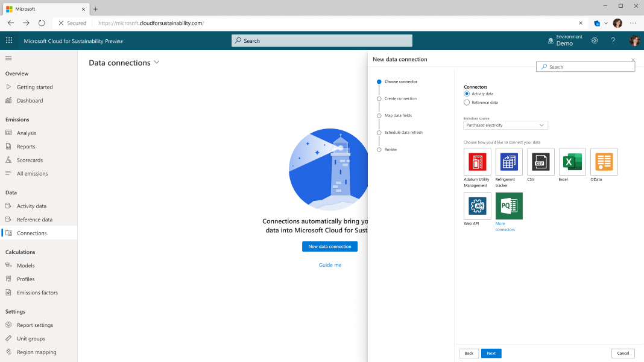Viewport: 644px width, 362px height.
Task: Select the CSV connector tile
Action: [540, 162]
